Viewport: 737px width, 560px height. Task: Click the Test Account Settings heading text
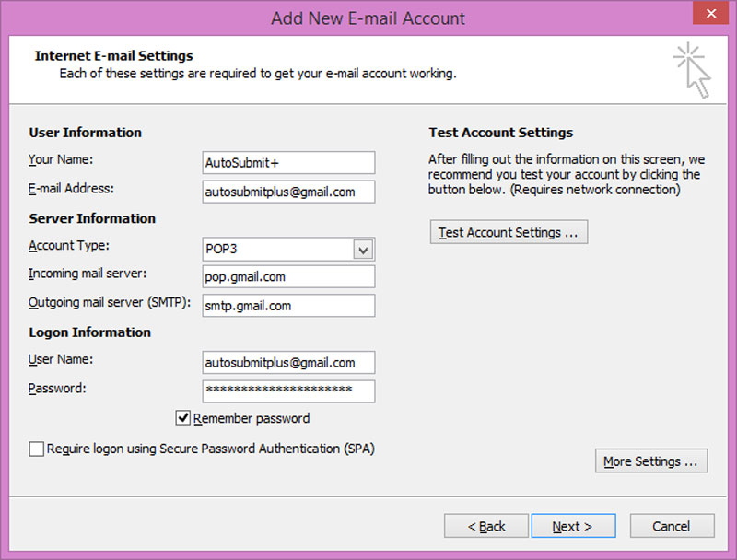[500, 133]
